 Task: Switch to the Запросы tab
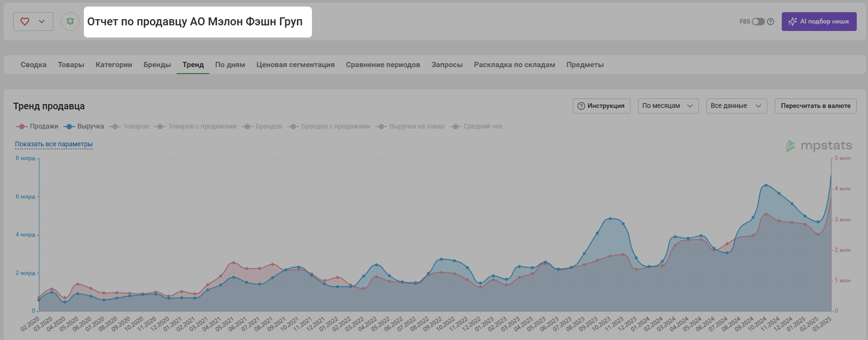click(x=447, y=65)
